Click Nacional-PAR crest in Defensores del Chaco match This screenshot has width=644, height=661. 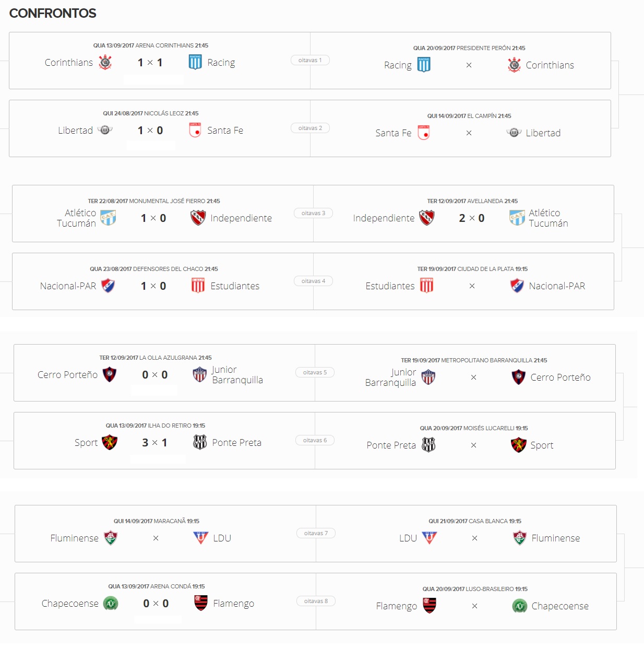pos(108,286)
